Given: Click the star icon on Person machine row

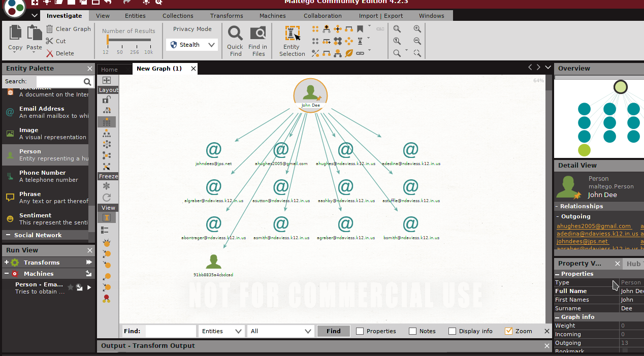Looking at the screenshot, I should [x=71, y=287].
